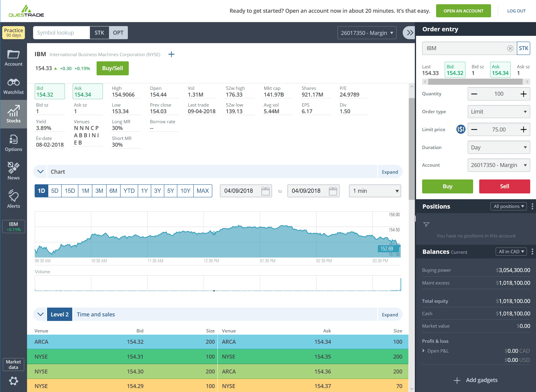This screenshot has height=392, width=536.
Task: Click the Log Out link
Action: point(516,11)
